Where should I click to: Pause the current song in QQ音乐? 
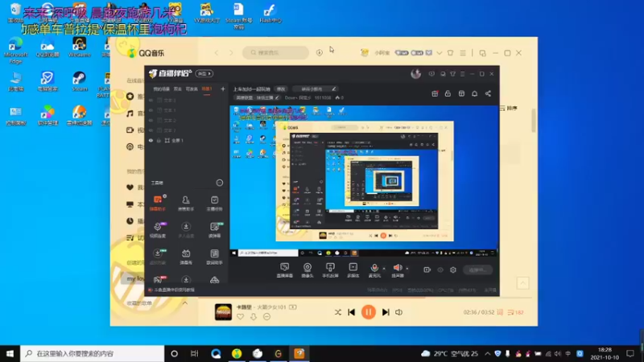pyautogui.click(x=369, y=312)
